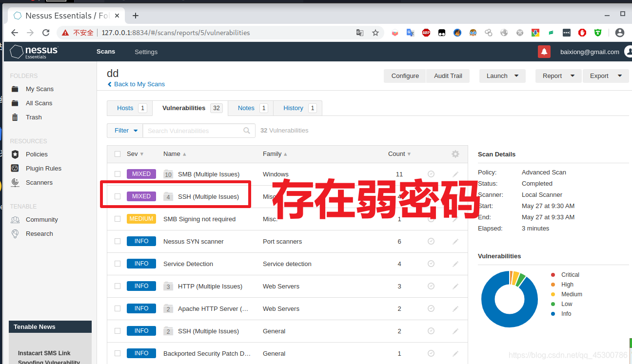Click edit pencil on Service Detection row
The width and height of the screenshot is (632, 364).
pos(455,264)
